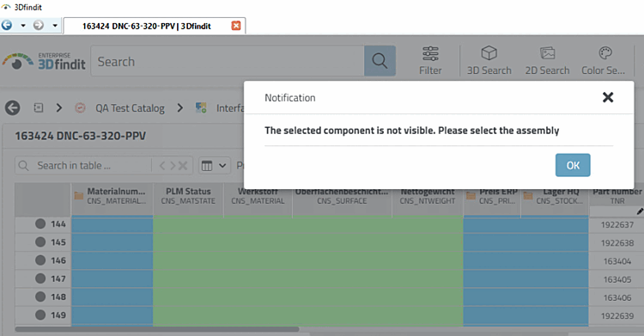Viewport: 644px width, 336px height.
Task: Select the Part number TNR column header
Action: click(x=617, y=196)
